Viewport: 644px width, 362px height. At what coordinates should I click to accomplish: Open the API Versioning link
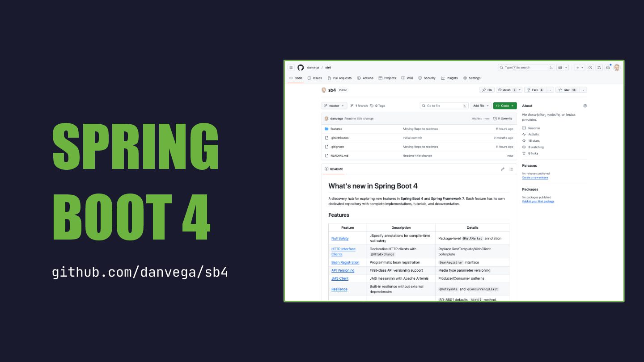click(343, 270)
